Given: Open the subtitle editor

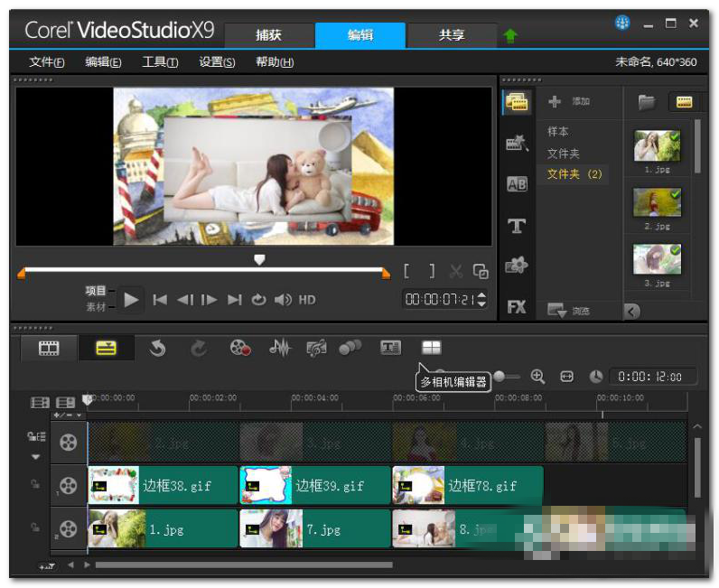Looking at the screenshot, I should [x=391, y=348].
